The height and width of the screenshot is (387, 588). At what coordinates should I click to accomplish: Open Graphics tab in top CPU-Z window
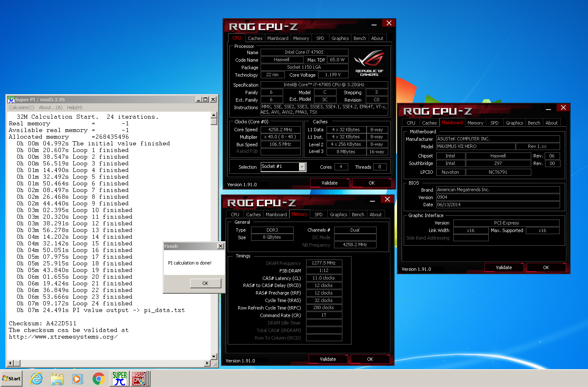tap(340, 38)
